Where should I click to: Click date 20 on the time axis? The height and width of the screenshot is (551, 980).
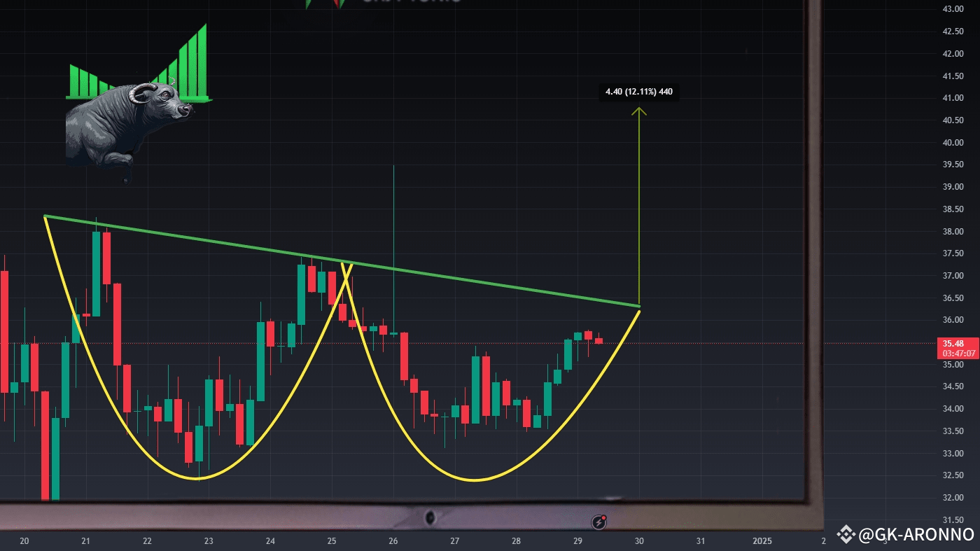24,540
